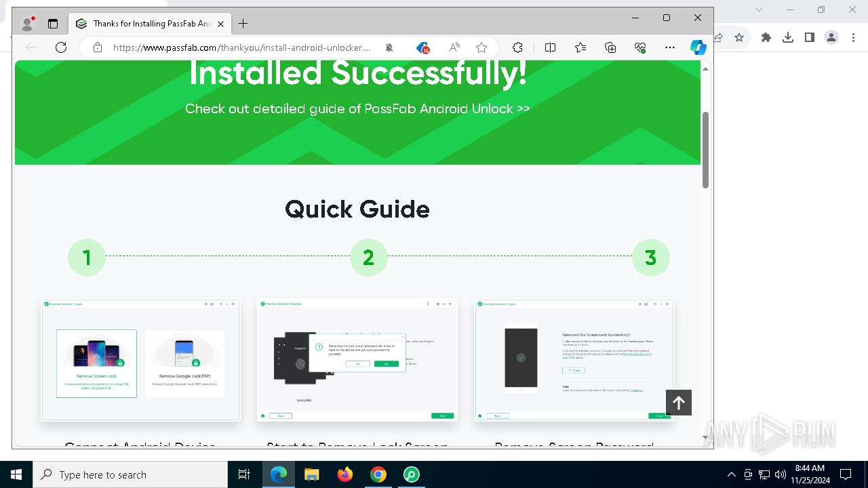Click the taskbar search box
Screen dimensions: 868x488
pyautogui.click(x=130, y=474)
